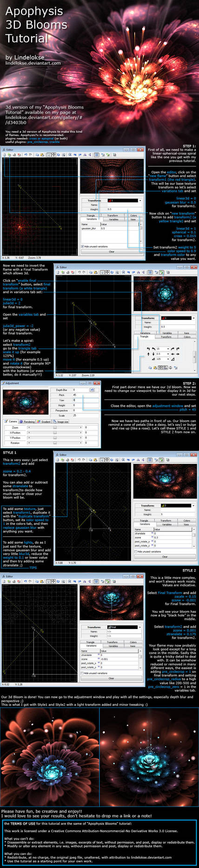Open the lindelokse.deviantart.com link under the author name

tap(33, 63)
